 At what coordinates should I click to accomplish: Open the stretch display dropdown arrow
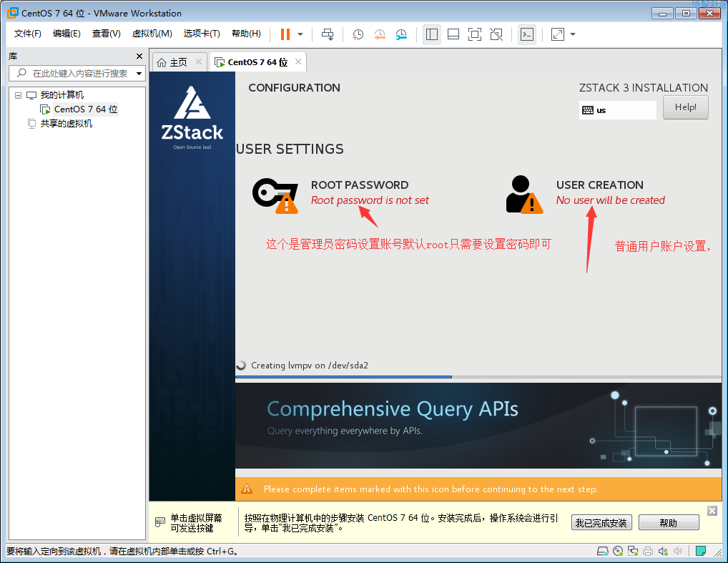(x=573, y=34)
